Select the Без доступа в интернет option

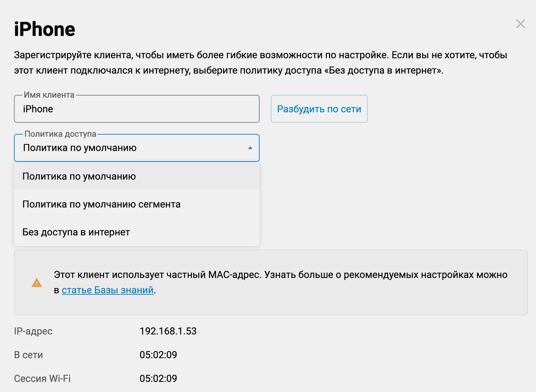(x=76, y=232)
